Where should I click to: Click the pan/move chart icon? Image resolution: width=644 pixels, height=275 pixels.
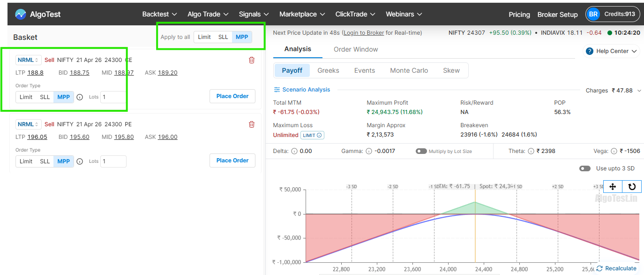(x=613, y=187)
